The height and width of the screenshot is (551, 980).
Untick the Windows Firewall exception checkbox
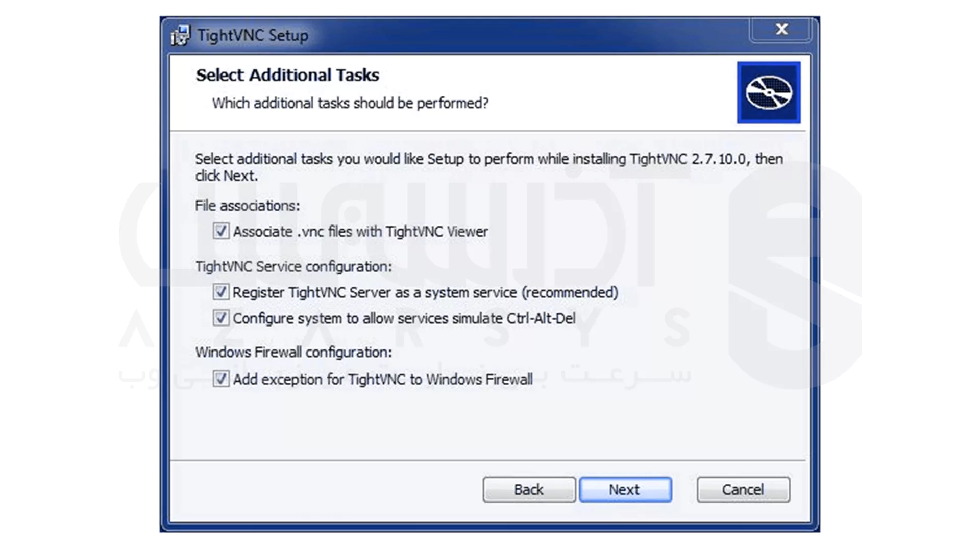click(x=221, y=379)
